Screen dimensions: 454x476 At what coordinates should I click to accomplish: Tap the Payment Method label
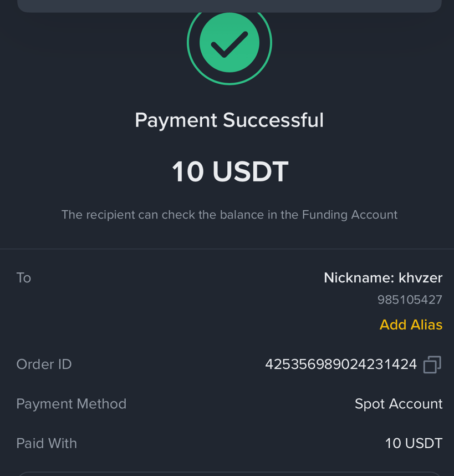click(x=72, y=404)
